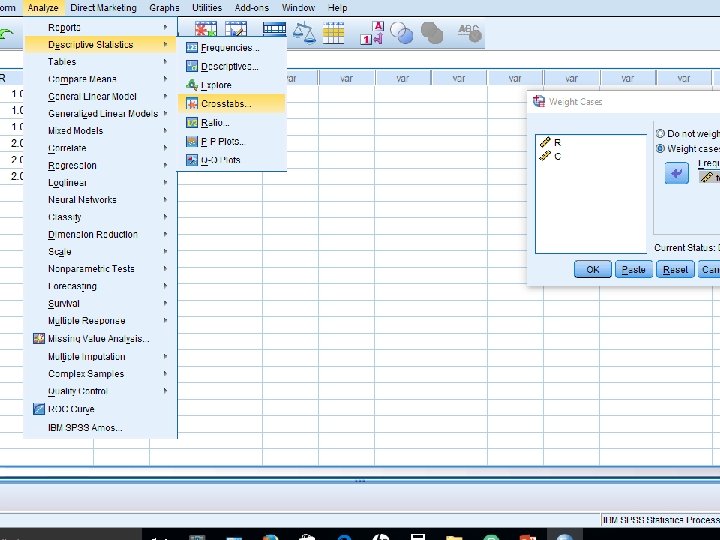Click the green Undo arrow icon
The height and width of the screenshot is (540, 720).
point(6,34)
